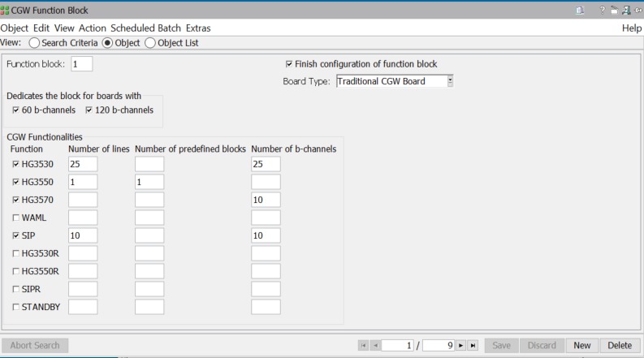Go to next record arrow
The height and width of the screenshot is (358, 644).
pyautogui.click(x=460, y=346)
